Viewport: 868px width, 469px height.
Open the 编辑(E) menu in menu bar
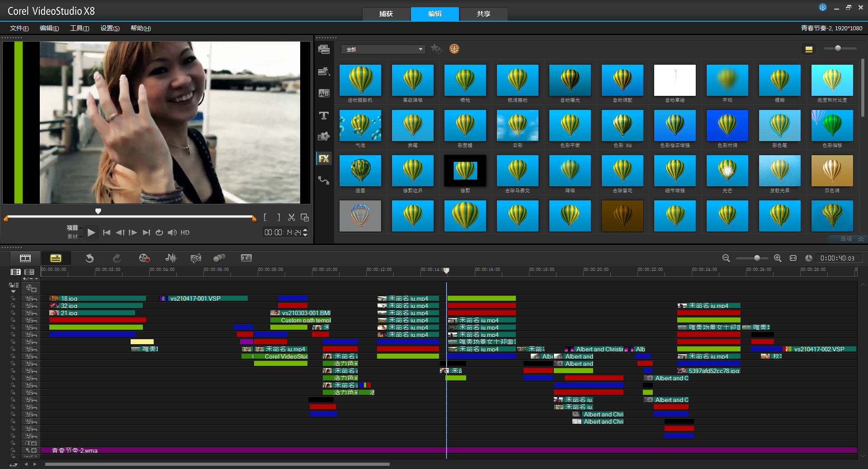(49, 28)
